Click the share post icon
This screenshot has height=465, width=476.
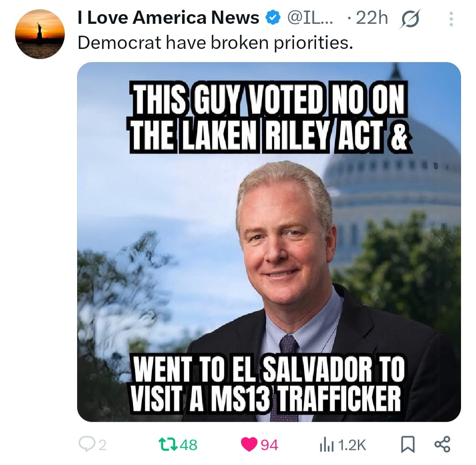click(443, 444)
